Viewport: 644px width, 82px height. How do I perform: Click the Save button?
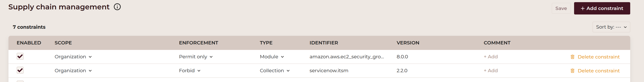coord(561,8)
